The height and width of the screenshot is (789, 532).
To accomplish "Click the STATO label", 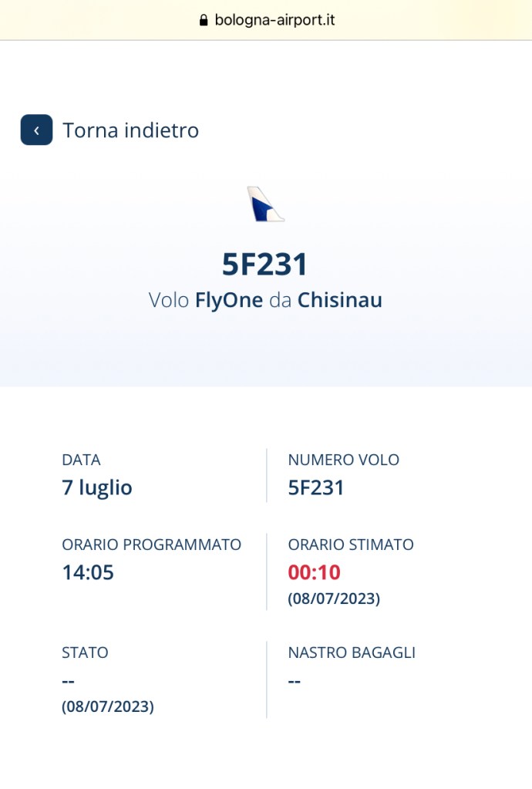I will coord(85,652).
